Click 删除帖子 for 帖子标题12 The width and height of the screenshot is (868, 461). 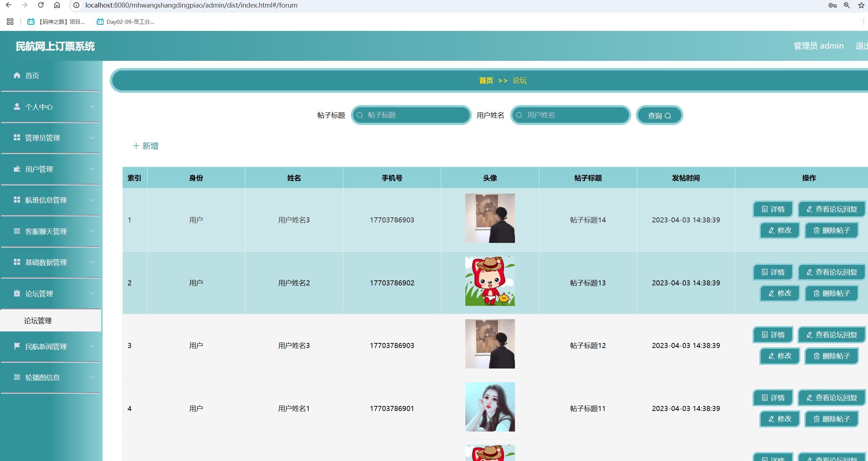tap(832, 356)
